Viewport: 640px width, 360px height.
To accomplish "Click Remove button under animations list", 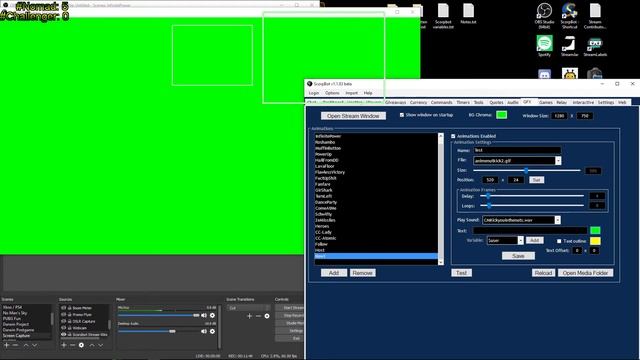I will (362, 273).
